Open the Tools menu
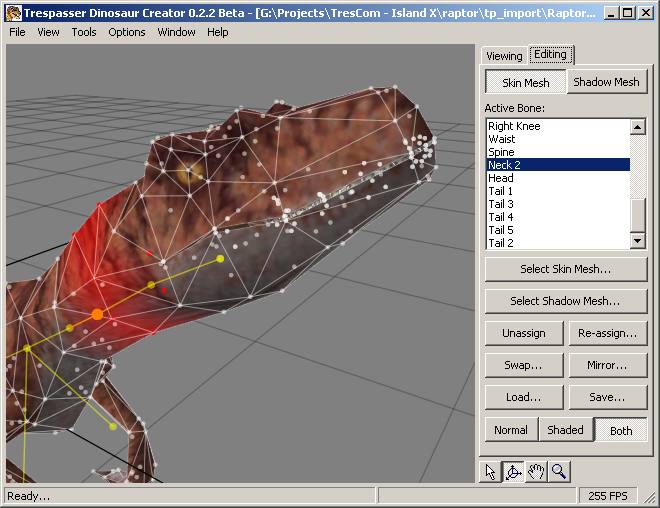 pyautogui.click(x=84, y=32)
